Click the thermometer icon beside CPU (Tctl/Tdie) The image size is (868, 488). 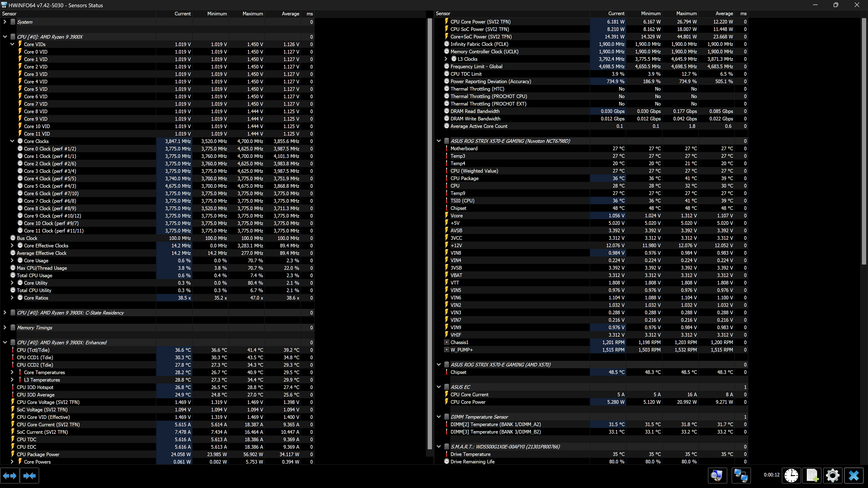13,350
